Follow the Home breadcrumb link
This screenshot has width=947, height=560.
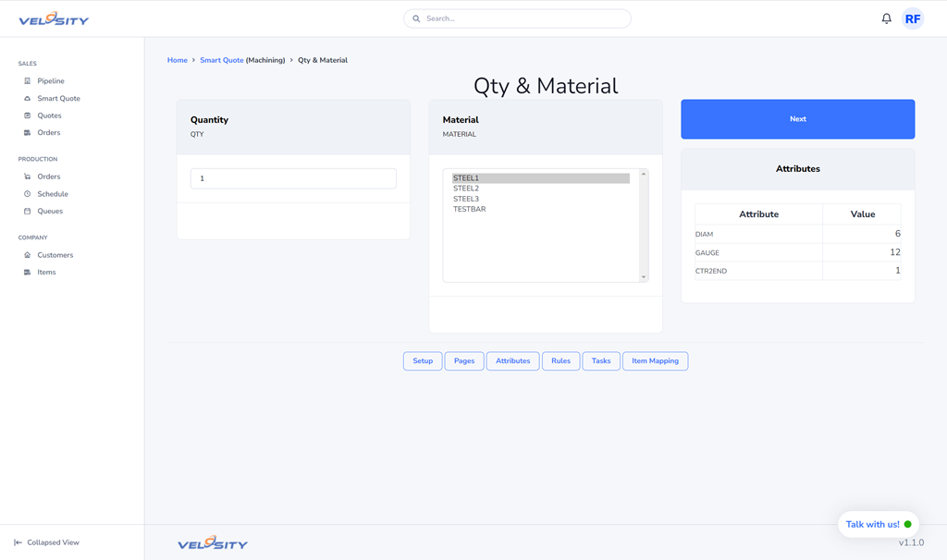click(177, 60)
